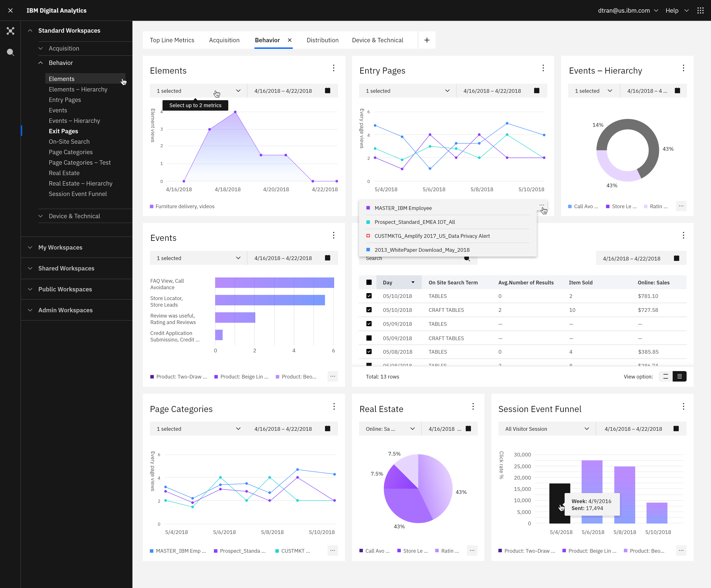This screenshot has height=588, width=711.
Task: Open the calendar icon in Session Event Funnel
Action: (676, 428)
